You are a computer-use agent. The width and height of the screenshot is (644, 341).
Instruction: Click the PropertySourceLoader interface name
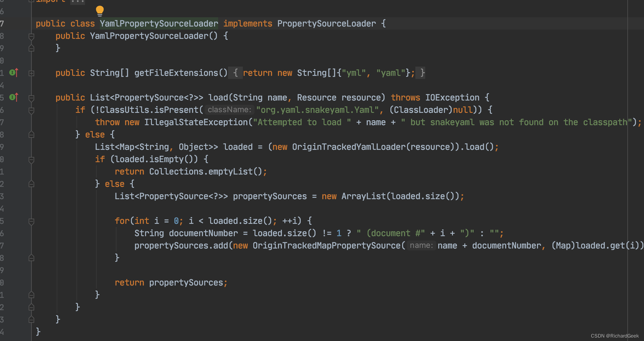326,24
